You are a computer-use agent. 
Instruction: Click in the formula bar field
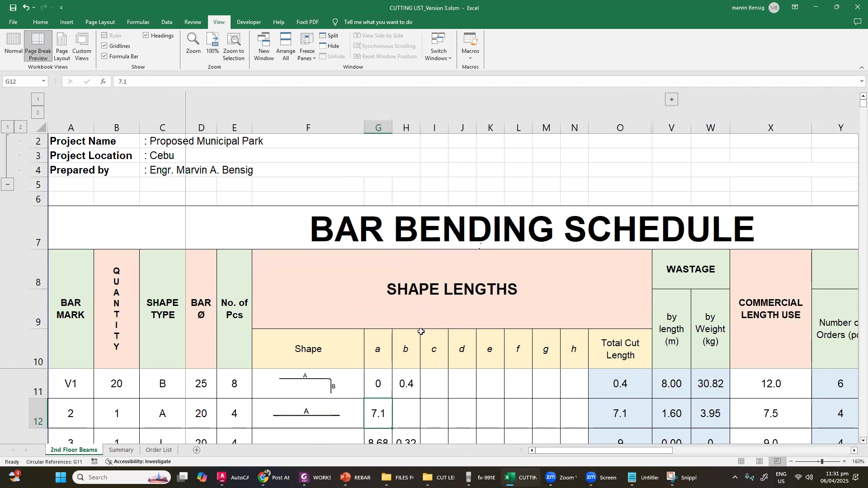click(486, 82)
